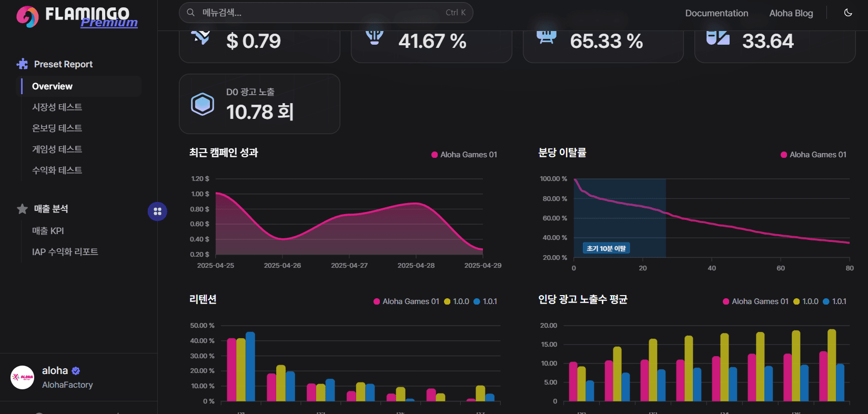
Task: Click the magnifier icon in search bar
Action: tap(191, 13)
